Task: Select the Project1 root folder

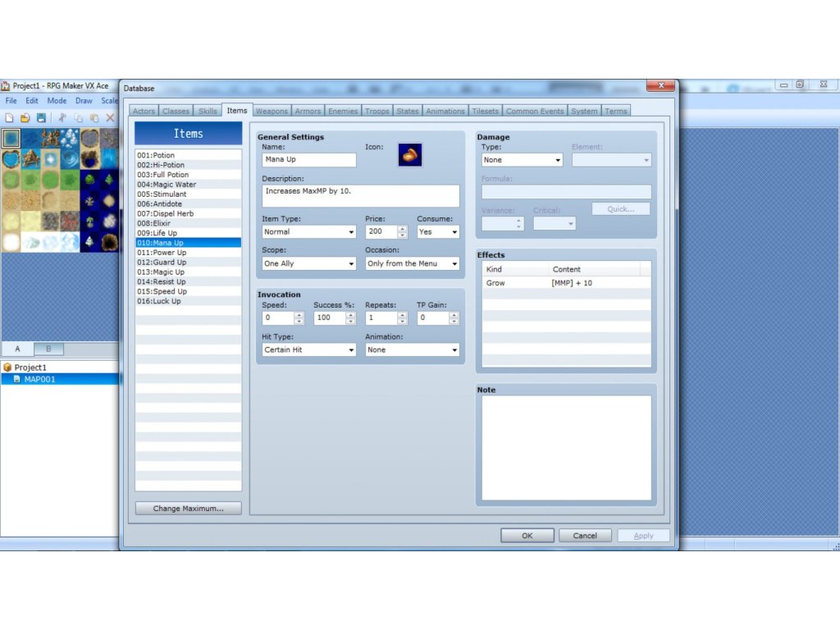Action: pyautogui.click(x=30, y=367)
